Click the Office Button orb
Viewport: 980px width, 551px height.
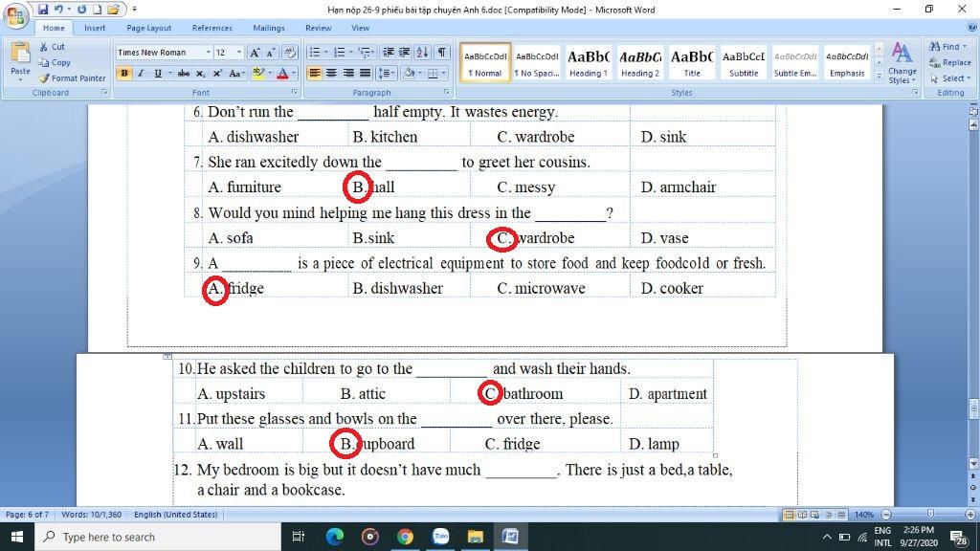15,15
